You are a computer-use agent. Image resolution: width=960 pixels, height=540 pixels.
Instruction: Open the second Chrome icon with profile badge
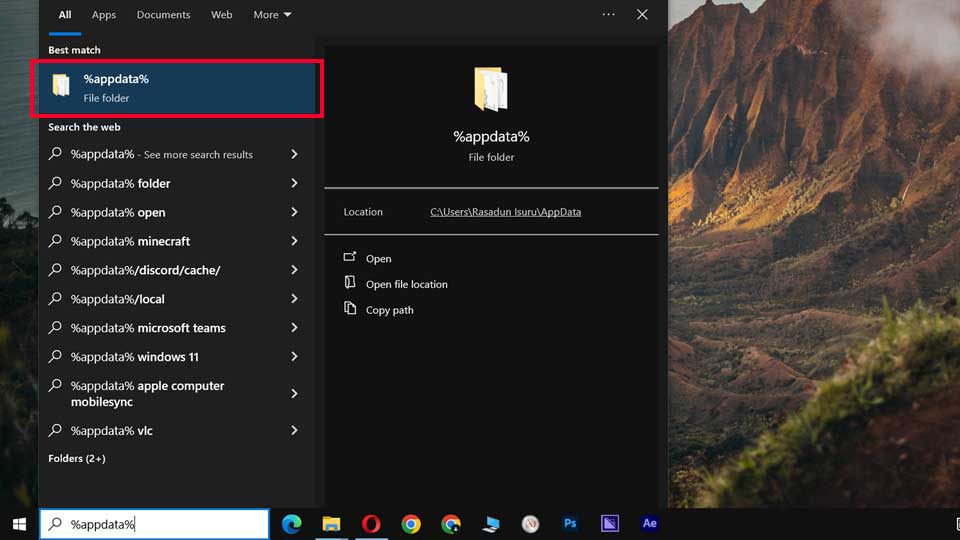[x=451, y=524]
